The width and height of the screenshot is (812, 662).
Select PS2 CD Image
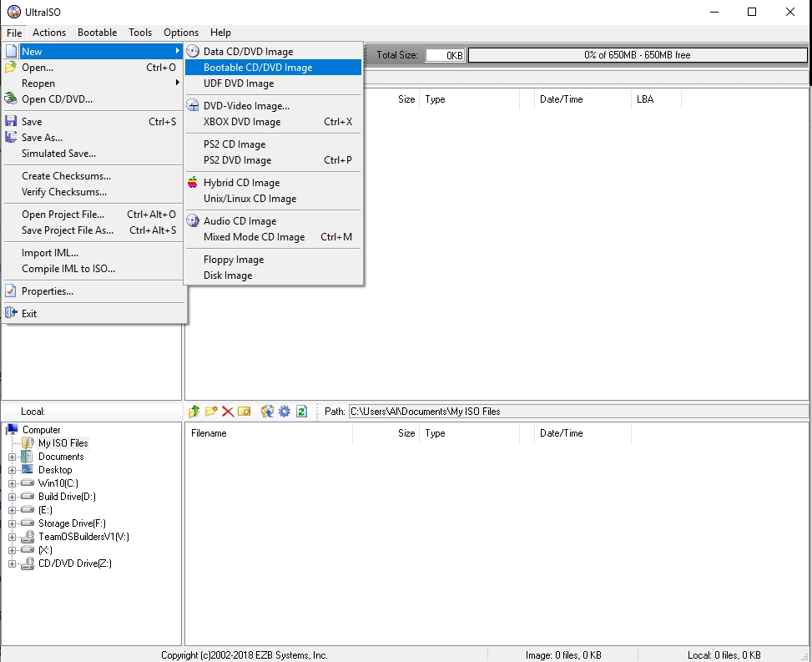tap(273, 144)
